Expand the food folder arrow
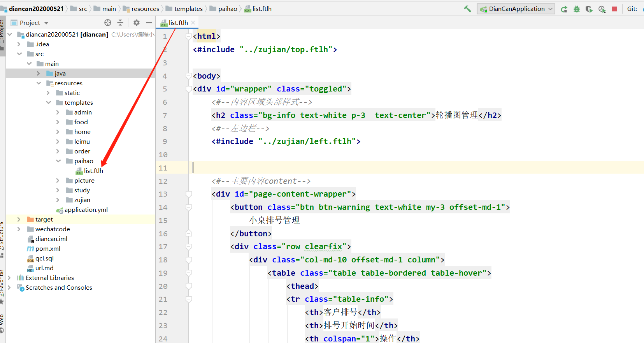This screenshot has width=644, height=343. tap(58, 122)
